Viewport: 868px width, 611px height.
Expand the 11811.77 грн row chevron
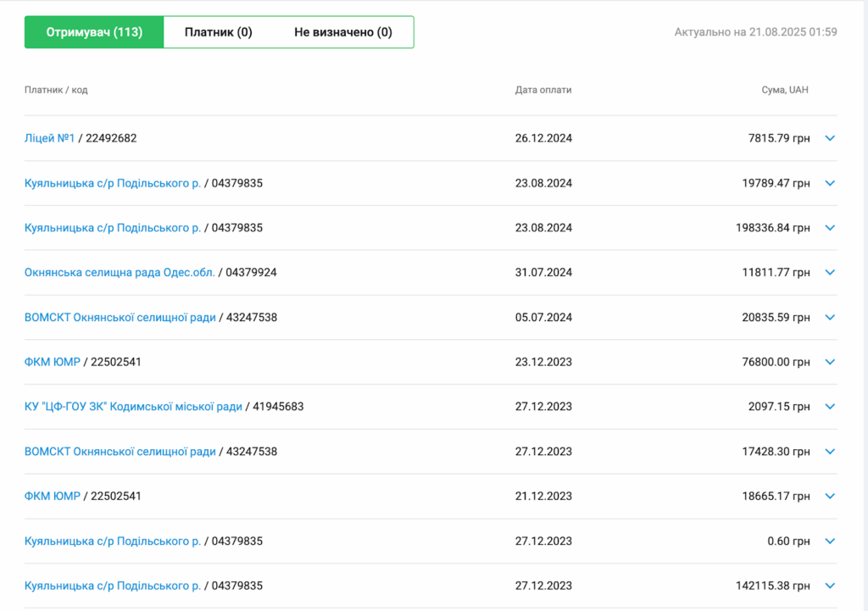coord(830,272)
